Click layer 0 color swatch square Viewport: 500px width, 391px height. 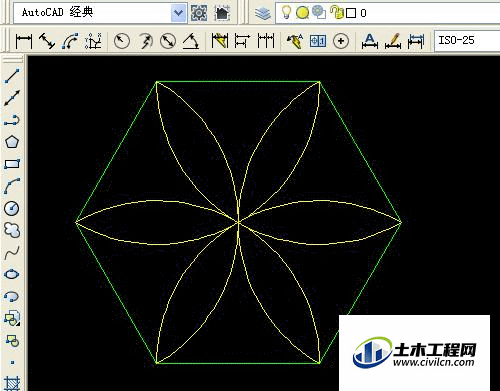[x=351, y=13]
